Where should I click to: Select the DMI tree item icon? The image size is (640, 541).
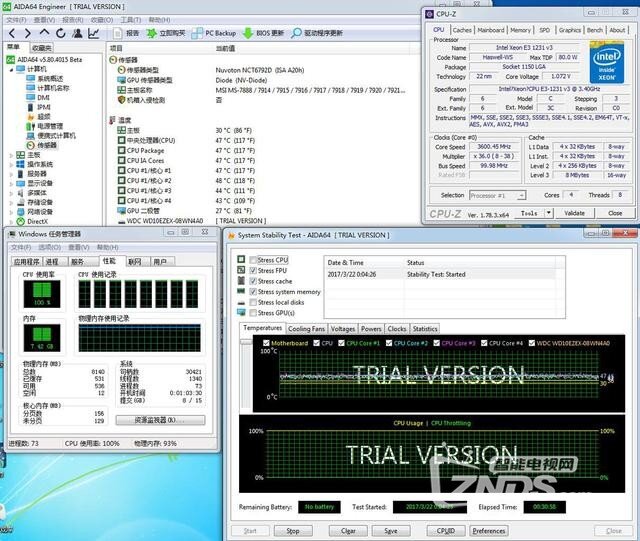tap(31, 97)
